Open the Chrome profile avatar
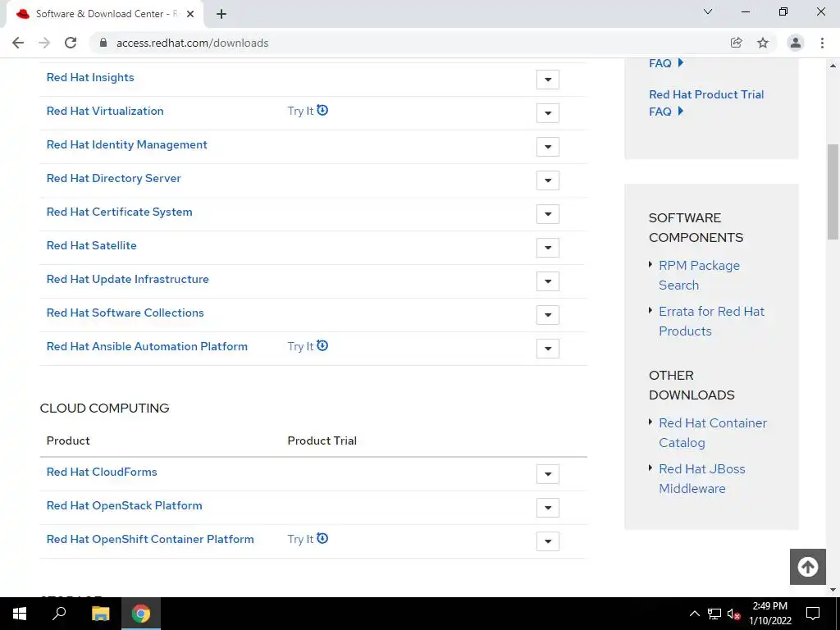840x630 pixels. click(796, 43)
